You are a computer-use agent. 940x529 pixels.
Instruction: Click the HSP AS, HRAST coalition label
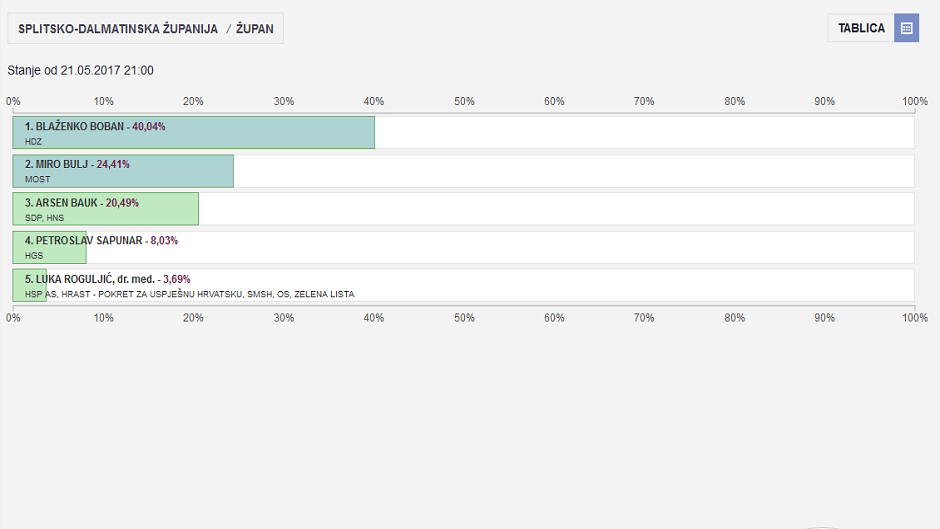point(189,294)
